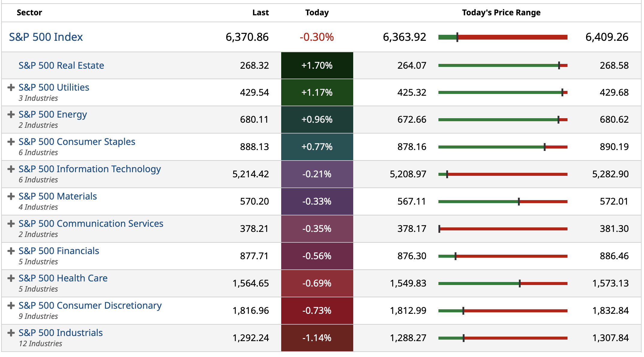The image size is (644, 357).
Task: Click the plus icon beside Health Care
Action: pyautogui.click(x=11, y=278)
